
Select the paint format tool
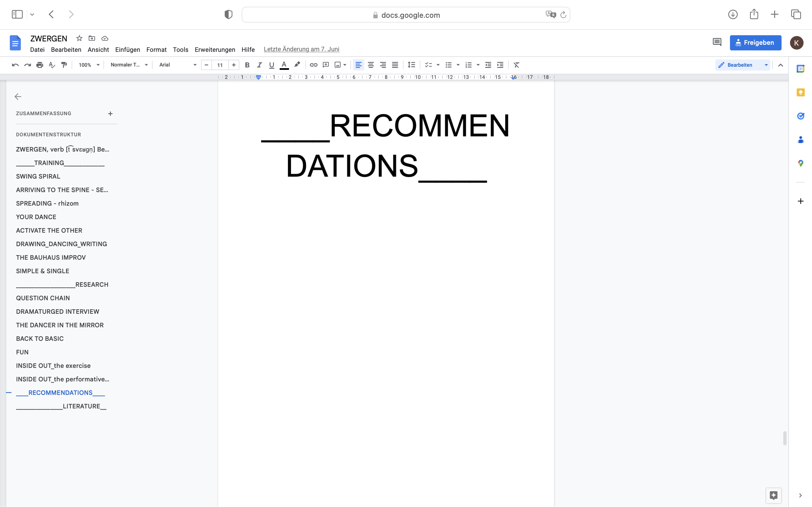point(64,65)
